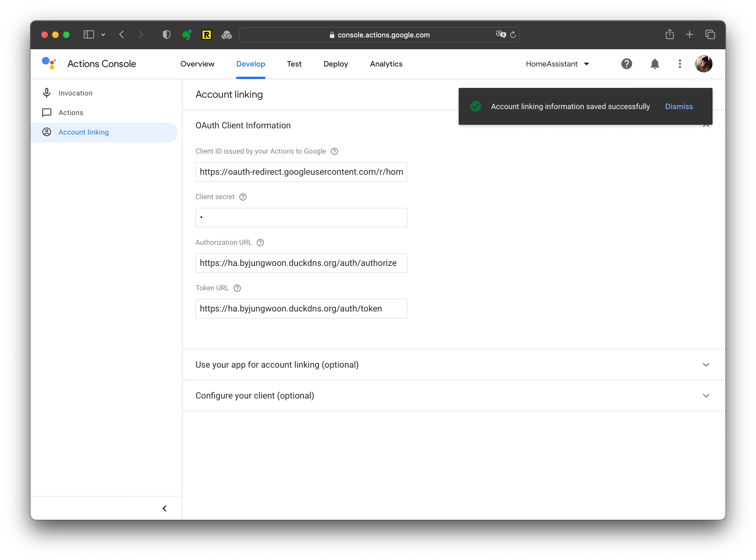Open the Analytics tab
This screenshot has width=756, height=560.
386,64
